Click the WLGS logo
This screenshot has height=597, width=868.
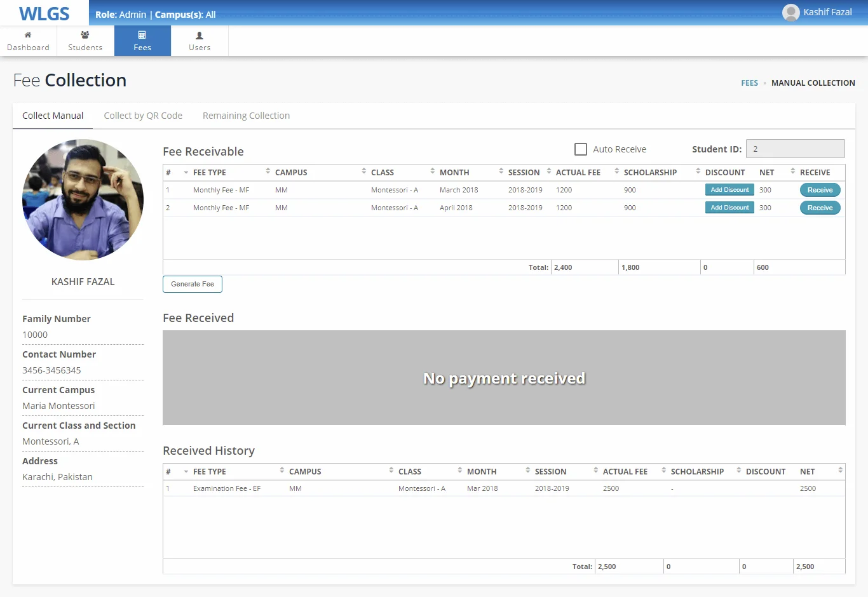pos(44,13)
